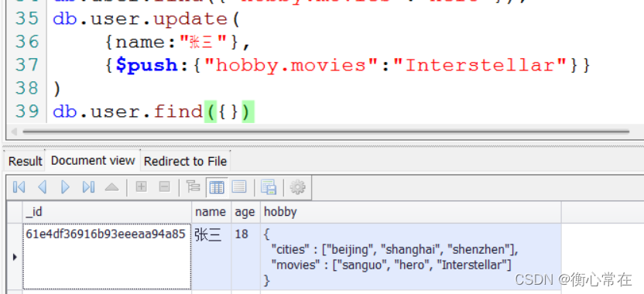Click the current row indicator arrow
The height and width of the screenshot is (294, 644).
[15, 257]
